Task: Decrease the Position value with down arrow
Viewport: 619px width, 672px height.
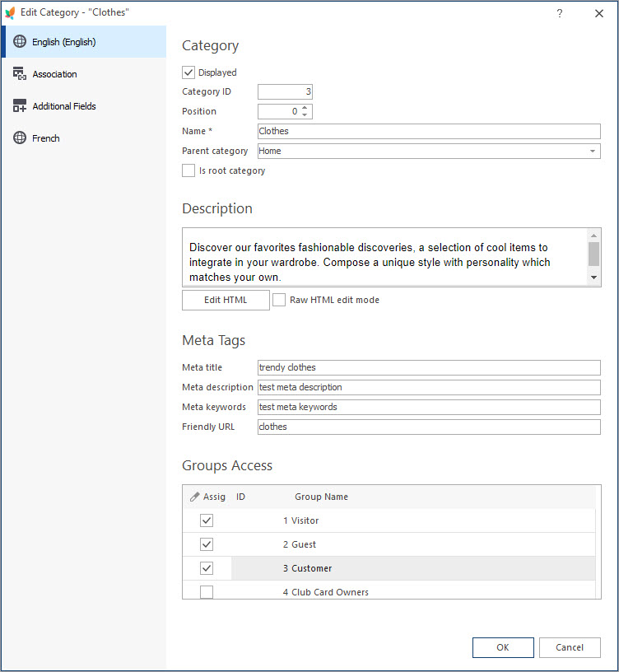Action: [x=305, y=114]
